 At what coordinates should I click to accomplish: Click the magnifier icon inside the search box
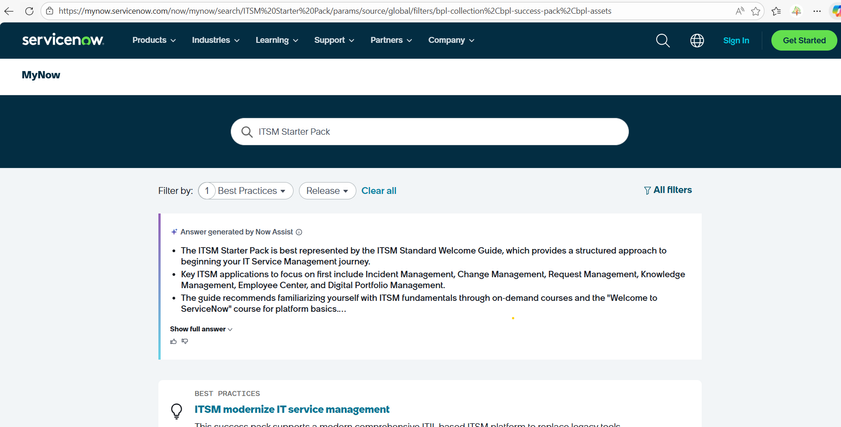click(247, 132)
